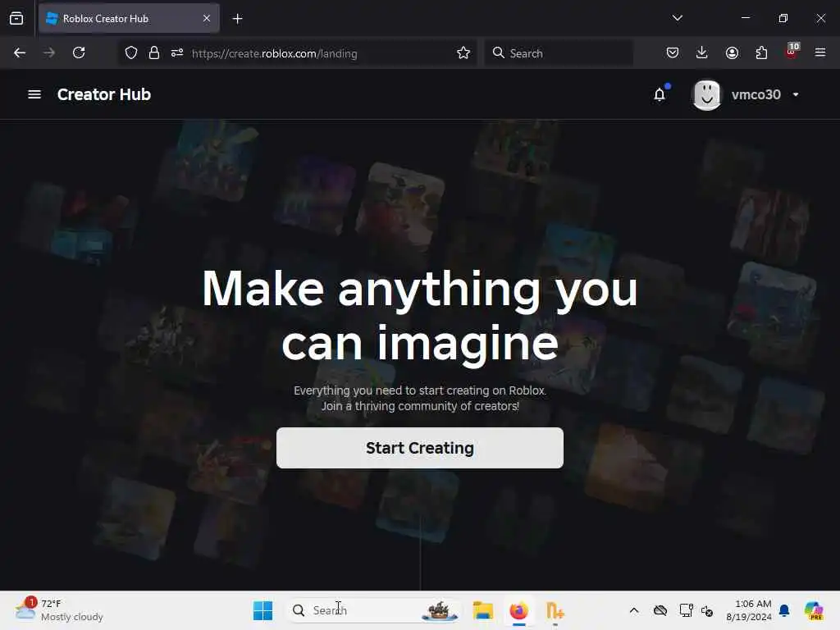Click the browser Search field

point(559,53)
